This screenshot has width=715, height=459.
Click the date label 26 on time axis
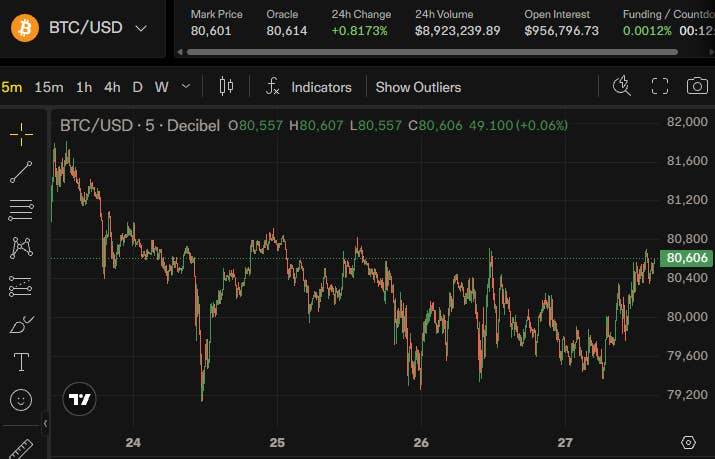click(421, 443)
